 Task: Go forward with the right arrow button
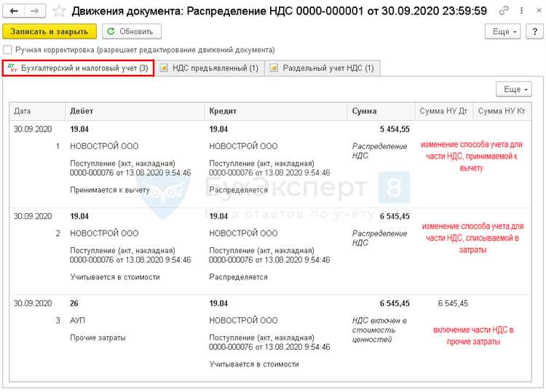click(x=35, y=11)
